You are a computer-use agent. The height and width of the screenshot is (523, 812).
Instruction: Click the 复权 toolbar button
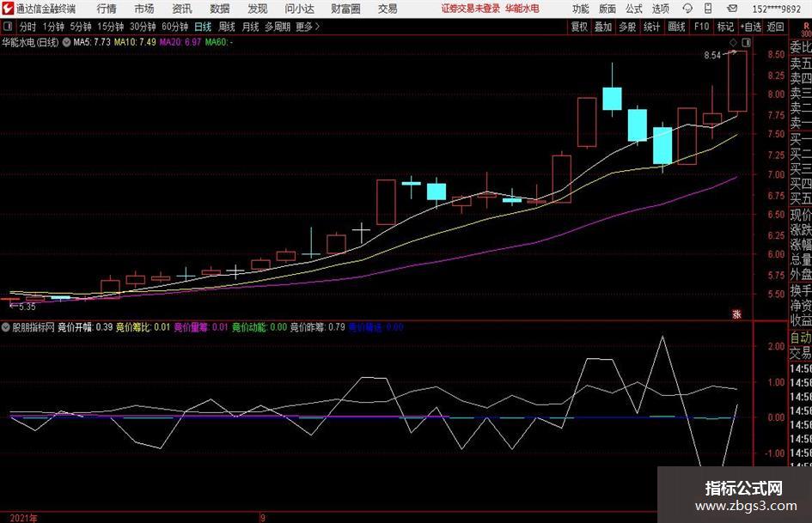pos(579,27)
